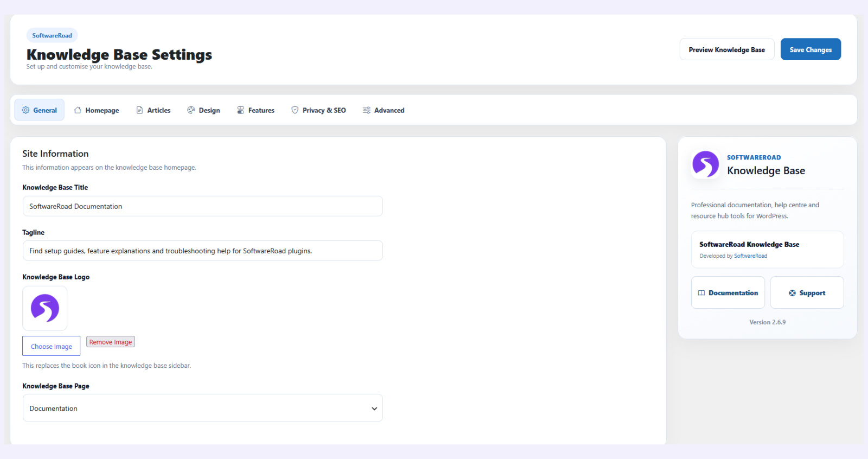This screenshot has width=868, height=459.
Task: Open the Articles tab
Action: (x=154, y=110)
